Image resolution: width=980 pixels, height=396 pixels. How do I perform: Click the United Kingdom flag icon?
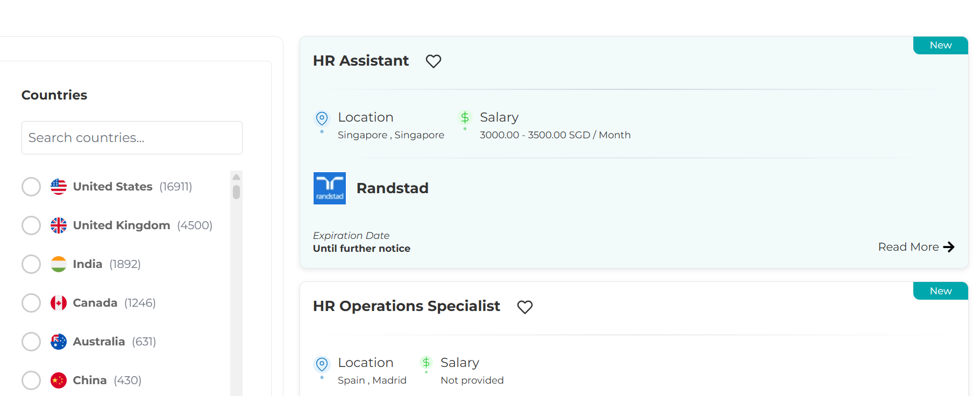pyautogui.click(x=59, y=225)
